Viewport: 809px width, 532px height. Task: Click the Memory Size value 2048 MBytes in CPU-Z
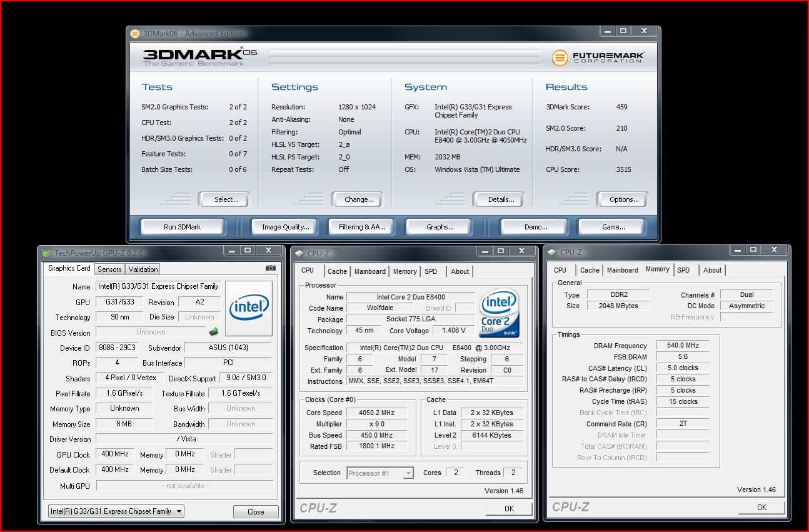[x=618, y=306]
